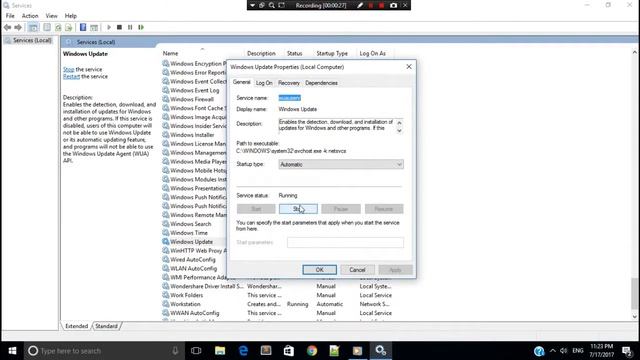Open the blue Help toolbar icon

point(83,27)
